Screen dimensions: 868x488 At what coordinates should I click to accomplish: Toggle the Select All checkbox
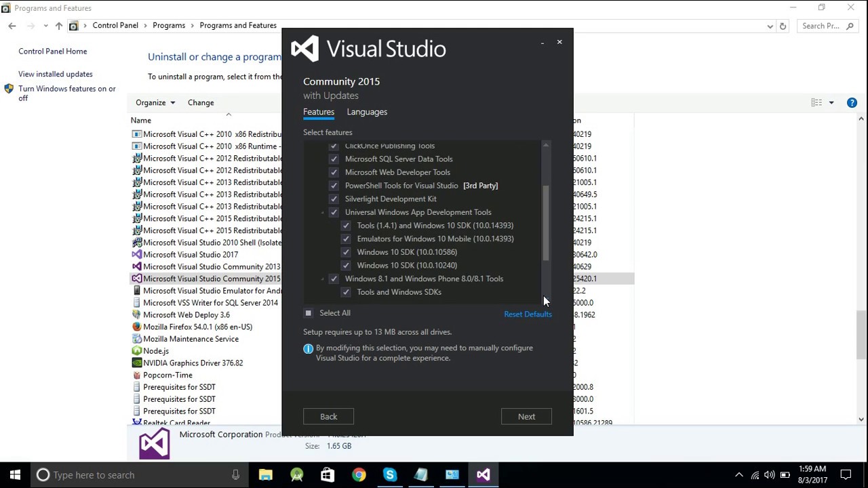[309, 313]
